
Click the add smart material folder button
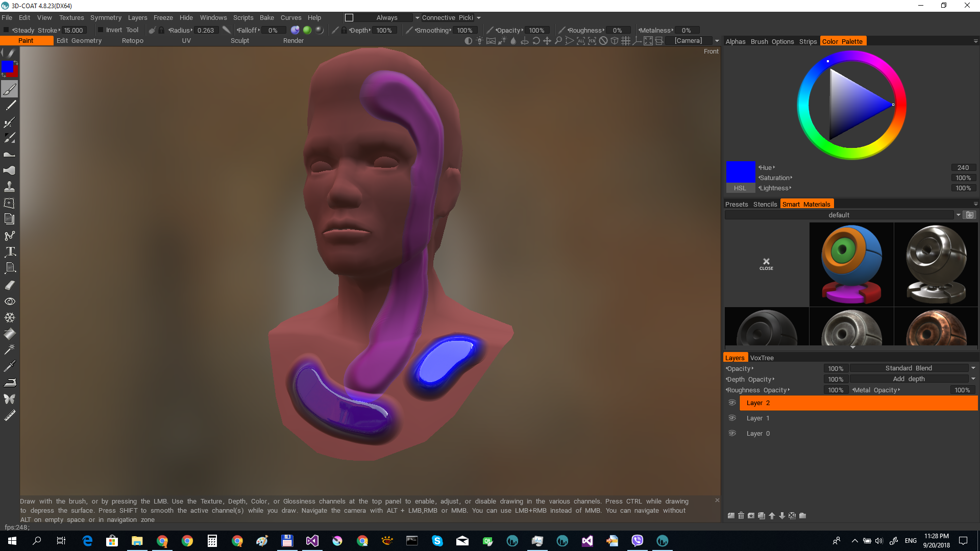coord(970,215)
